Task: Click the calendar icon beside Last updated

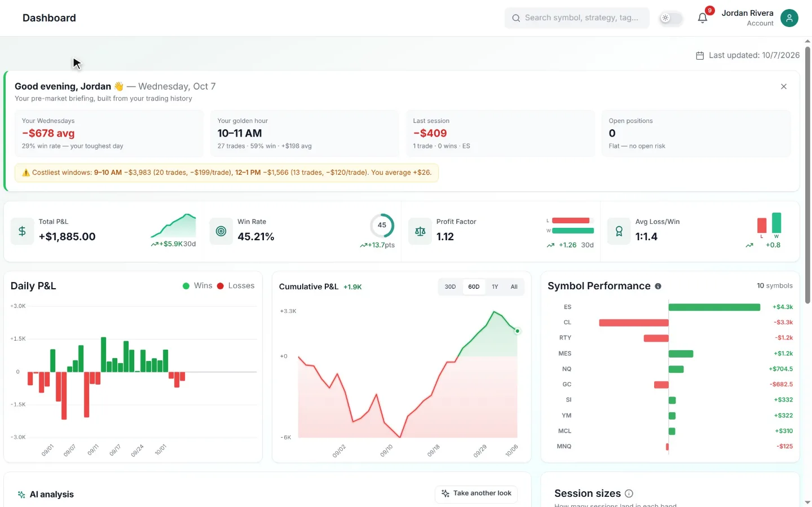Action: [x=700, y=55]
